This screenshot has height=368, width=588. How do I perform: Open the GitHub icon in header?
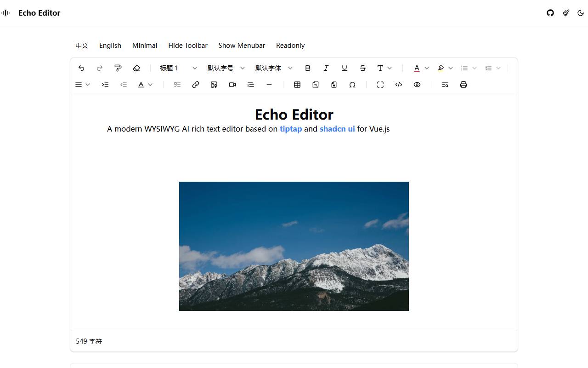[550, 13]
